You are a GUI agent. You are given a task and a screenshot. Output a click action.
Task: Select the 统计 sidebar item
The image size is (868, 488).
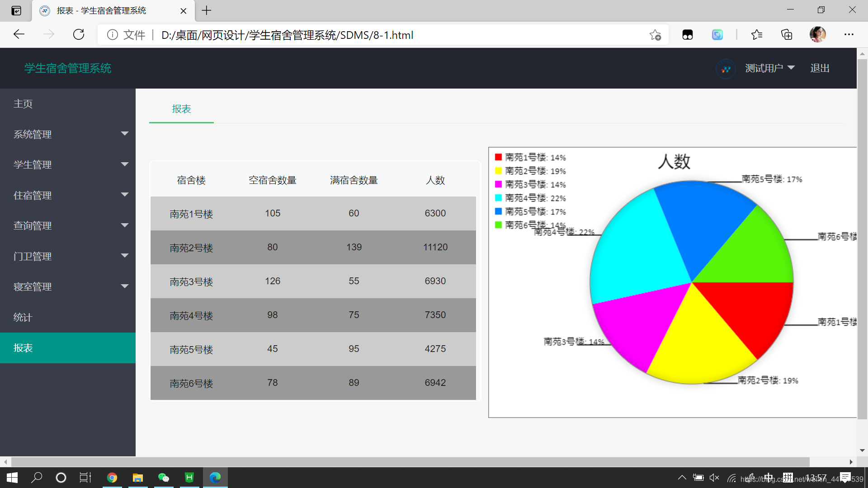(x=23, y=317)
